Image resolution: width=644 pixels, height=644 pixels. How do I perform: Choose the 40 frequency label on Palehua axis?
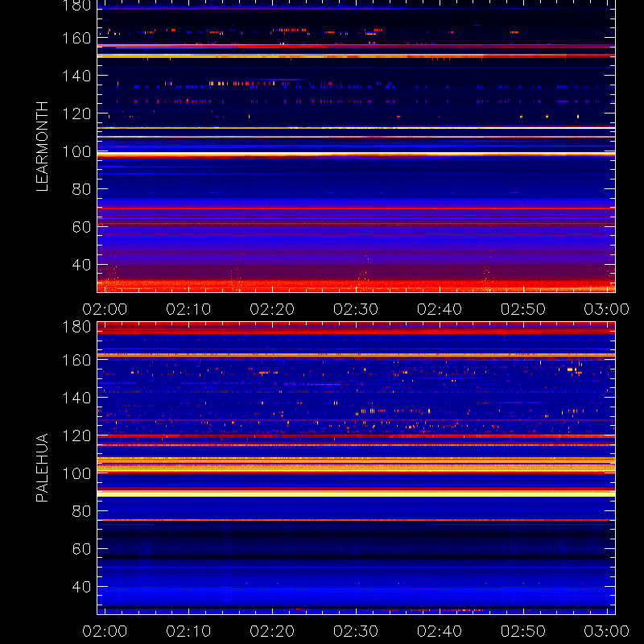81,587
